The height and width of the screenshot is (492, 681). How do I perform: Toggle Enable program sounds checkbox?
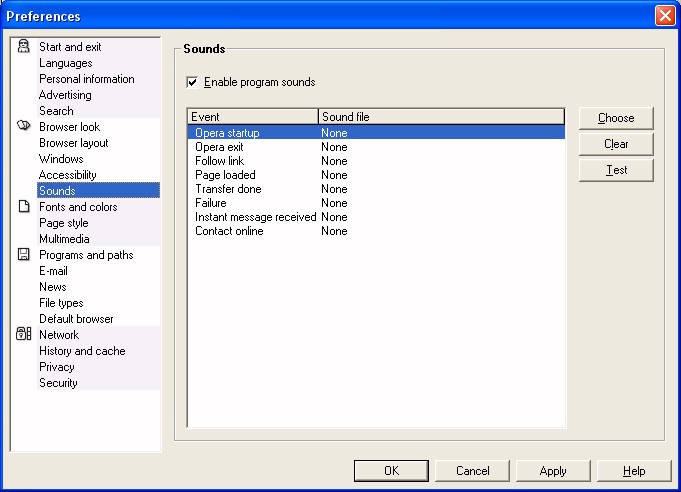coord(192,82)
